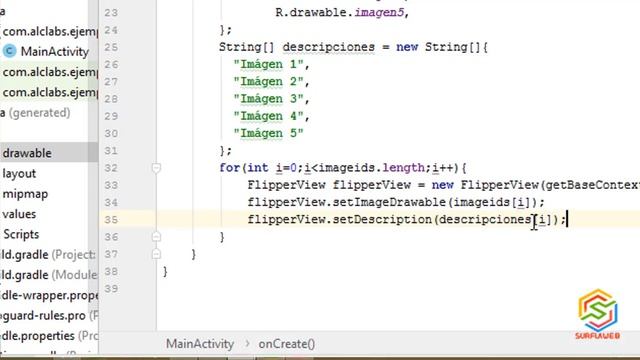This screenshot has height=360, width=640.
Task: Click the "Imágen 1" string literal
Action: (269, 64)
